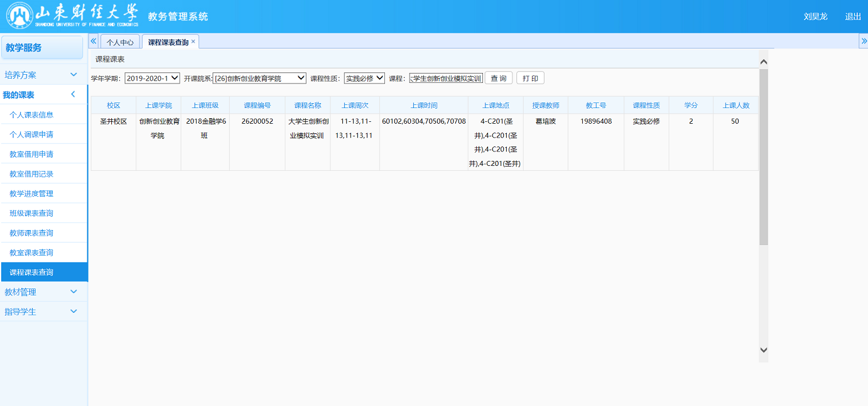Screen dimensions: 868x406
Task: Collapse sidebar with left double-chevron icon
Action: tap(94, 41)
